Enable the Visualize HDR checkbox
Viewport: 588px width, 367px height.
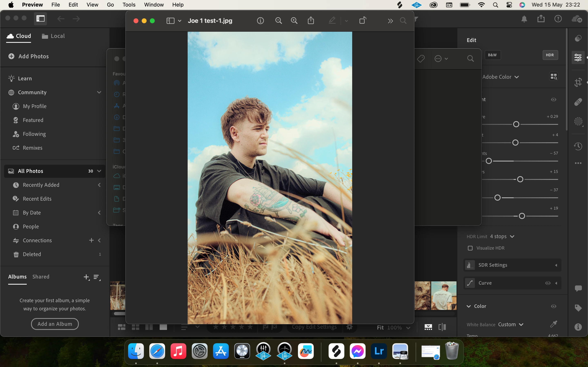tap(470, 248)
